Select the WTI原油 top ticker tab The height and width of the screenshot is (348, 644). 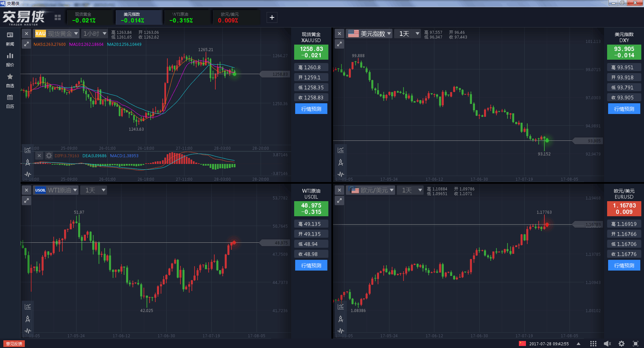[187, 17]
